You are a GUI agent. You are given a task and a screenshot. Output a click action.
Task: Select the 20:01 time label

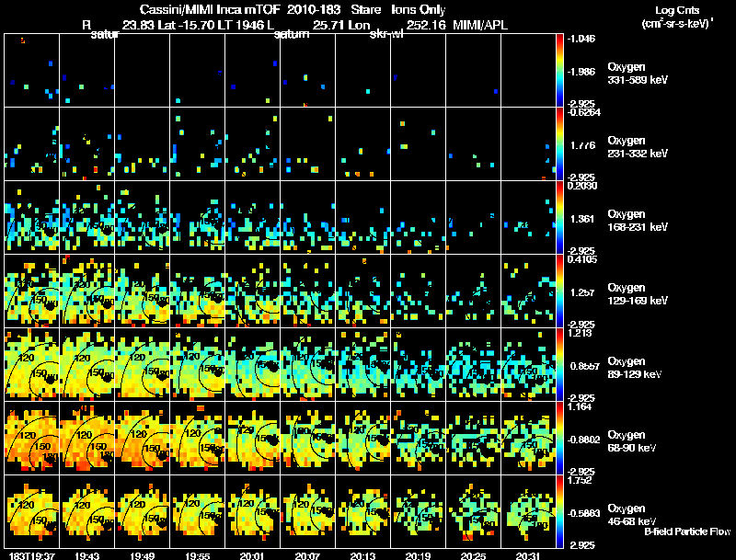(x=252, y=554)
